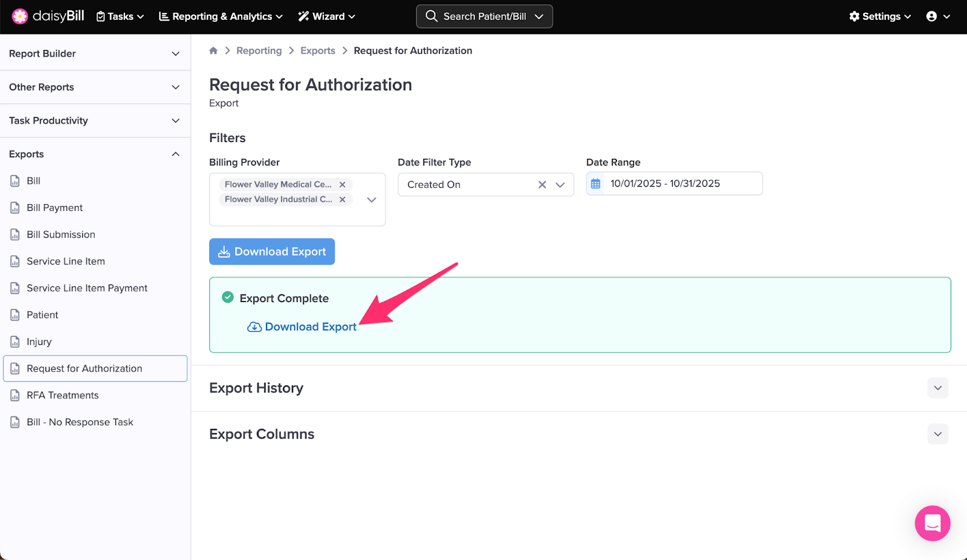Click the Download Export link under Export Complete
Screen dimensions: 967x560
tap(310, 327)
